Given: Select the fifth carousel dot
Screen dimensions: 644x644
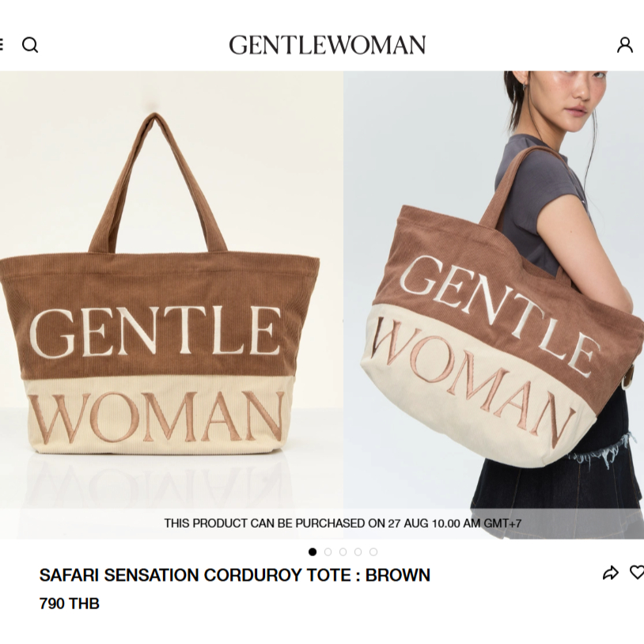Looking at the screenshot, I should tap(373, 551).
